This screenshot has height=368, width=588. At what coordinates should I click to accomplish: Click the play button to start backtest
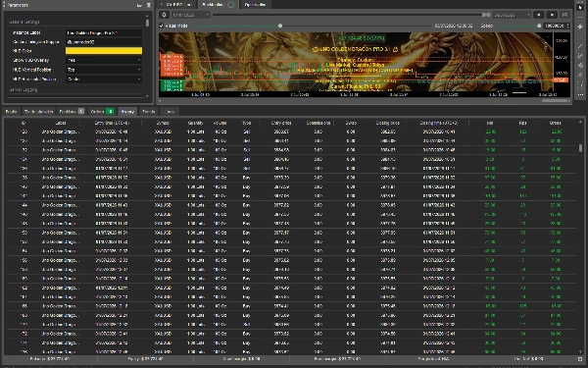538,15
